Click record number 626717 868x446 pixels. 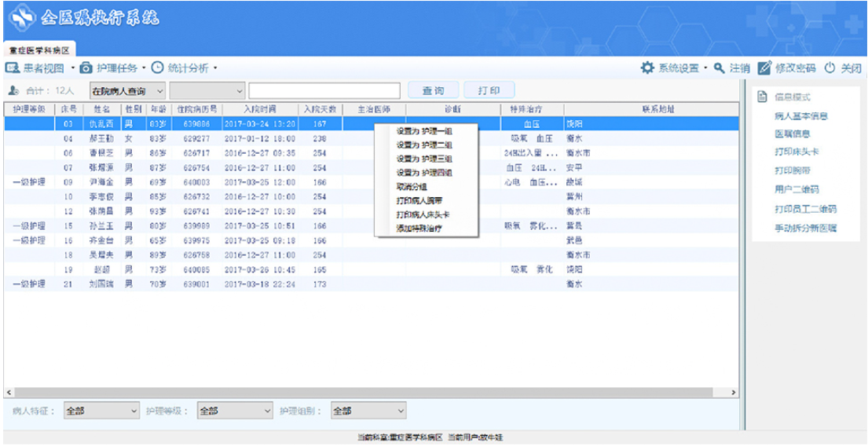pos(196,153)
